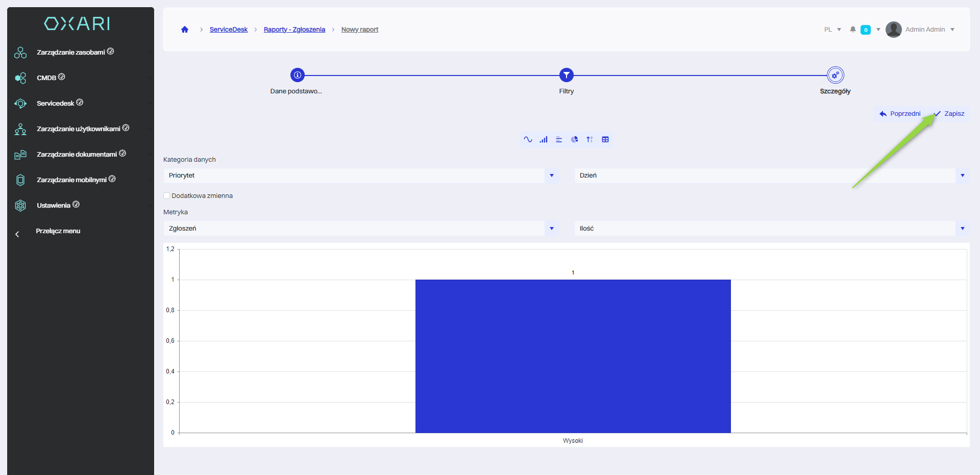Go to the Filtry wizard step

coord(566,76)
